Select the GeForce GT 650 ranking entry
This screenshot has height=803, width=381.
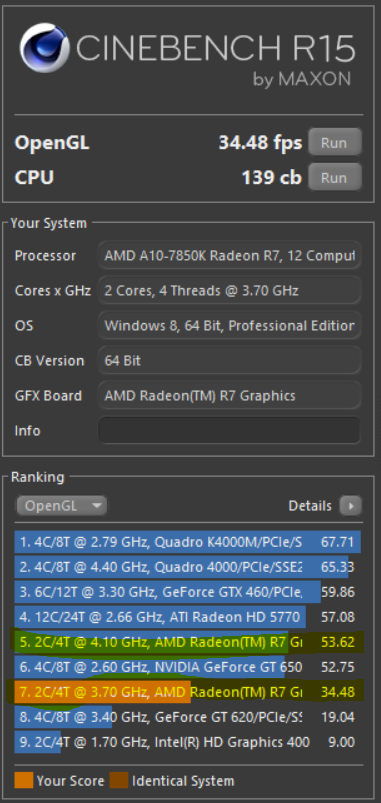click(187, 667)
